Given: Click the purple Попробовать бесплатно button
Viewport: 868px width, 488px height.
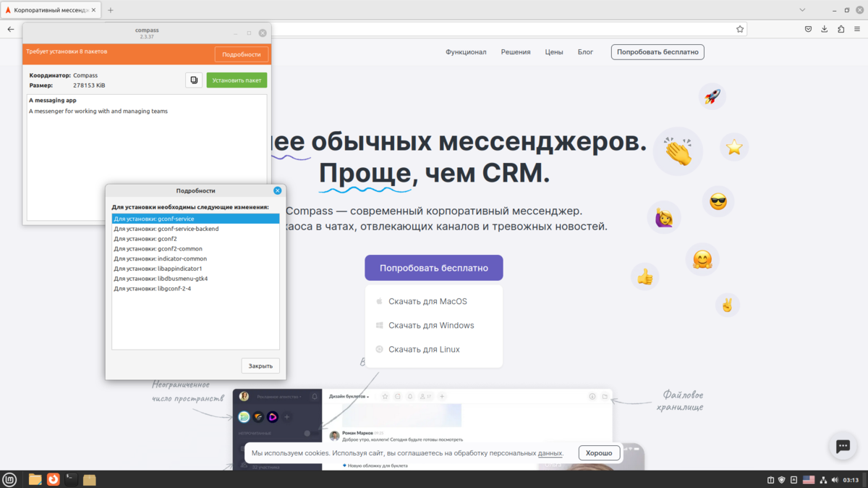Looking at the screenshot, I should (434, 268).
